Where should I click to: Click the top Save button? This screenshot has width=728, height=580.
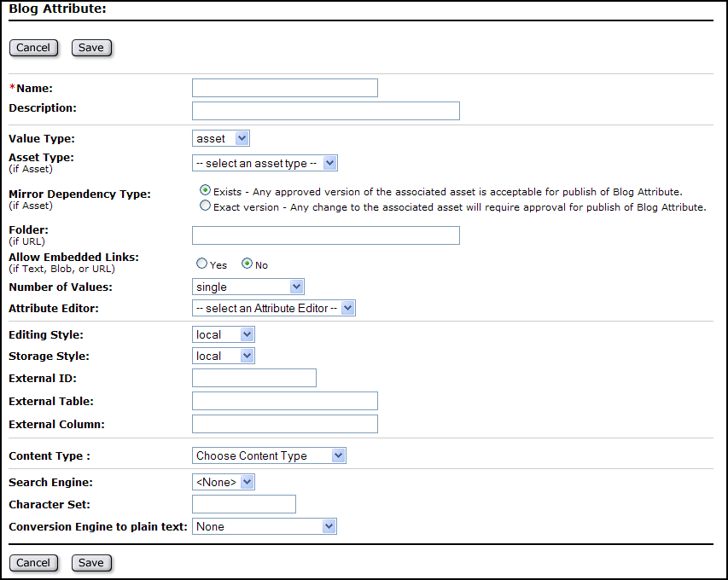tap(91, 48)
